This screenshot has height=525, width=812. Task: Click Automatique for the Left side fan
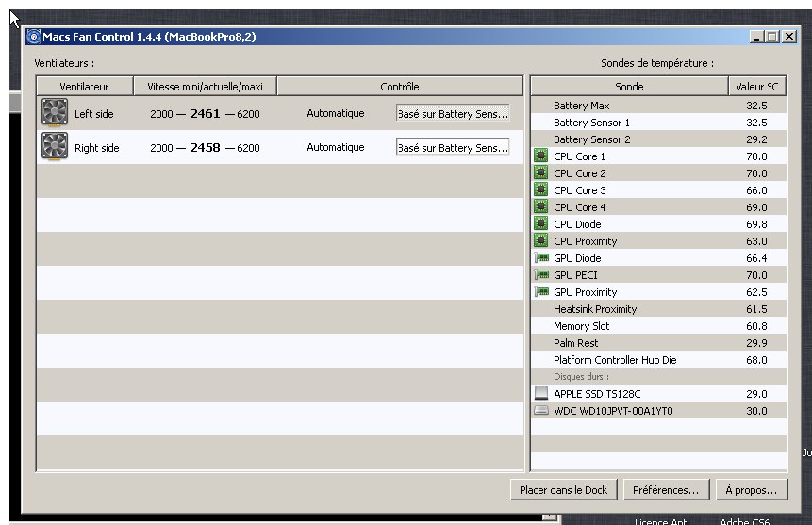pos(335,114)
